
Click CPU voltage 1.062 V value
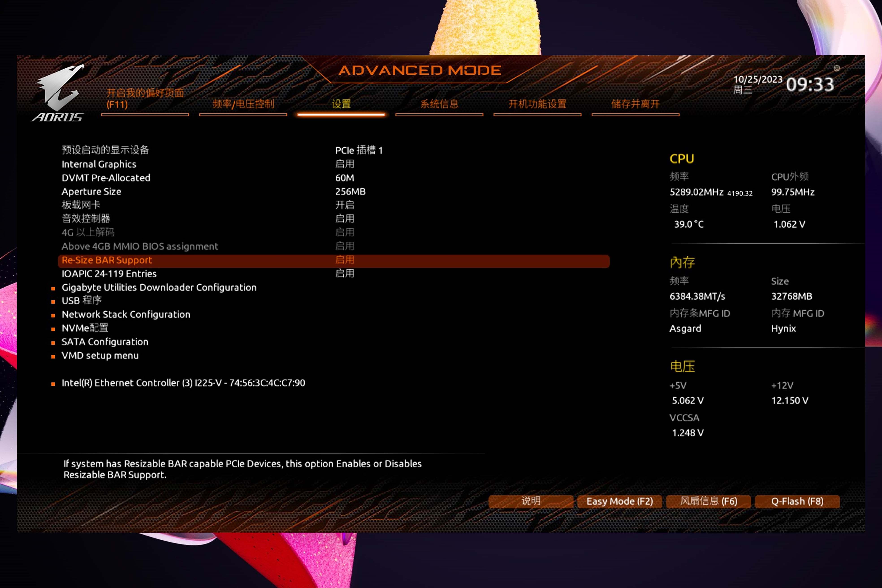[x=789, y=225]
